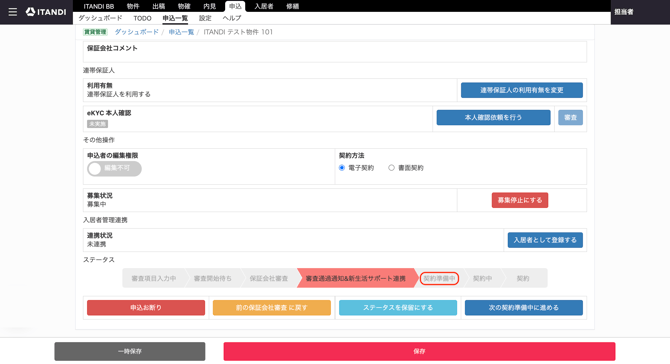Click ITANDI テスト物件 101 breadcrumb text
Screen dimensions: 670x364
(x=238, y=32)
